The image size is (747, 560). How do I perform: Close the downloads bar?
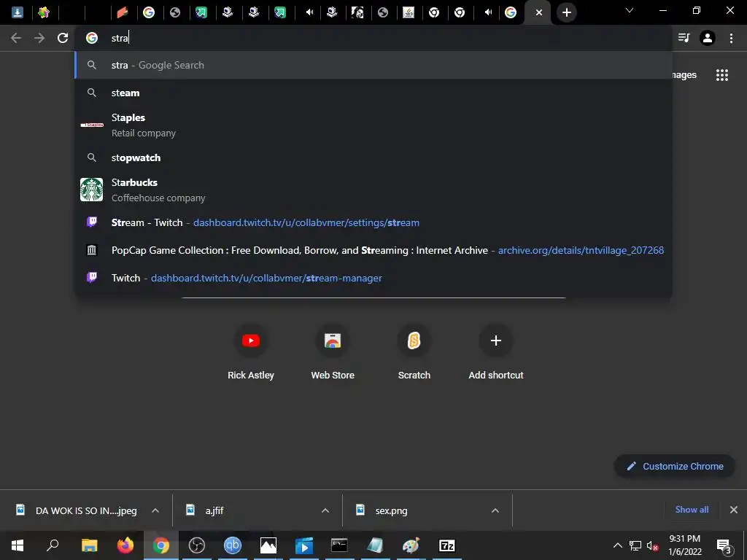pyautogui.click(x=734, y=510)
